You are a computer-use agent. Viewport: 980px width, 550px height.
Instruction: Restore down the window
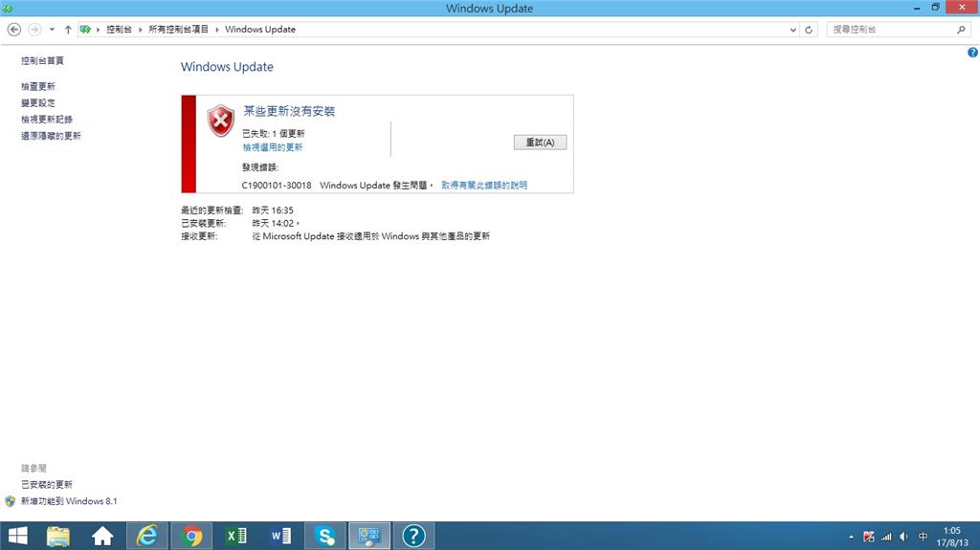[936, 8]
